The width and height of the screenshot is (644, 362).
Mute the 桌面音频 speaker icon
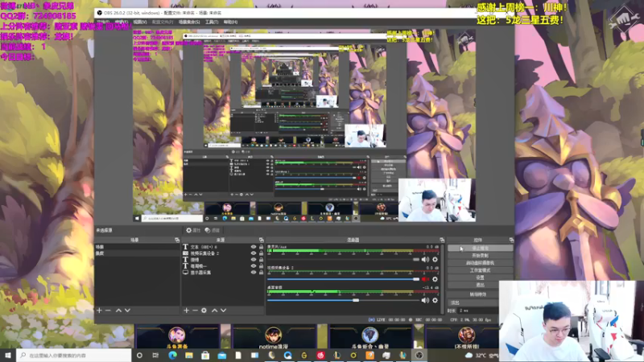pos(425,300)
